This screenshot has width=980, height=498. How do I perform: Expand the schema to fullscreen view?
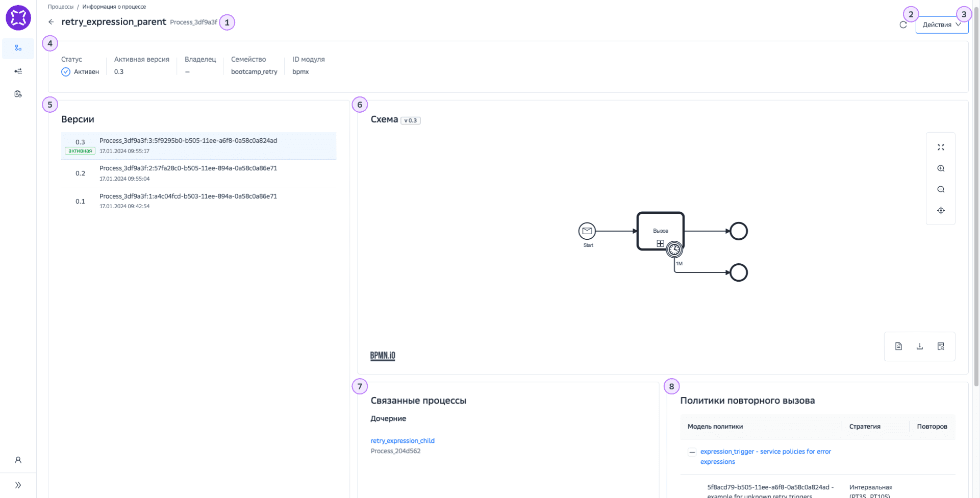click(x=941, y=147)
